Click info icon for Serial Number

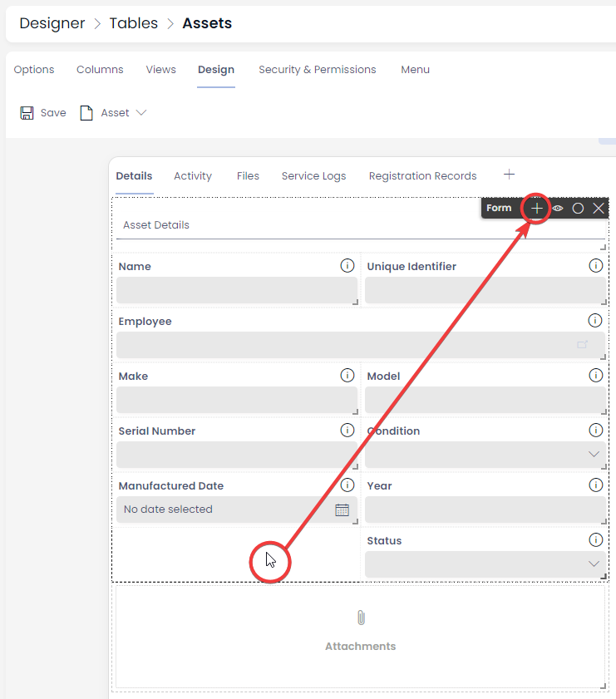[x=347, y=431]
